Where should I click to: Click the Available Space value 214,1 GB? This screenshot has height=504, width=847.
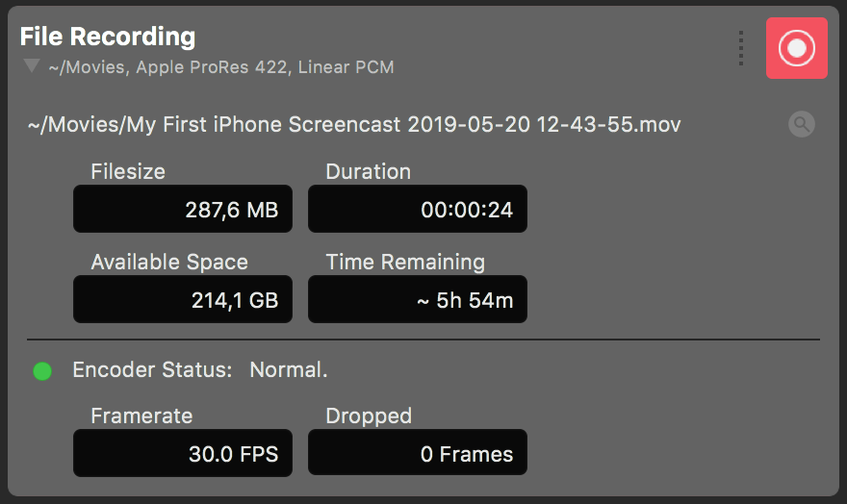click(183, 299)
